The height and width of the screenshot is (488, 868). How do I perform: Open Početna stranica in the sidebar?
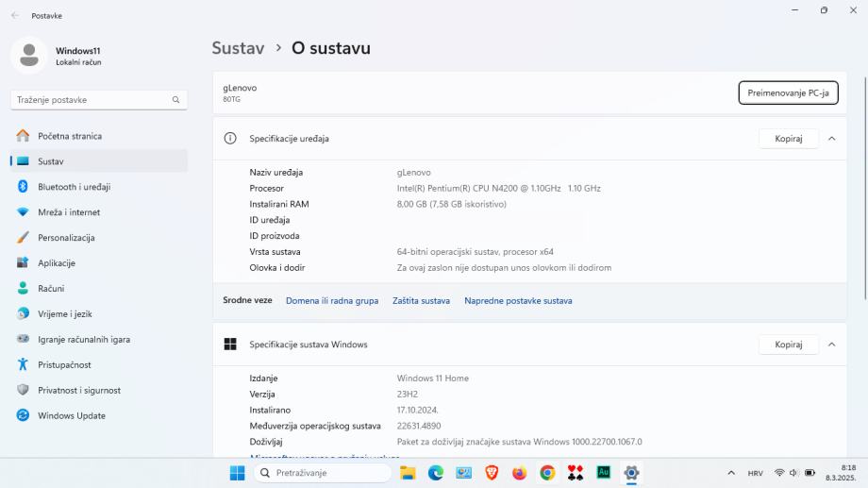tap(98, 136)
